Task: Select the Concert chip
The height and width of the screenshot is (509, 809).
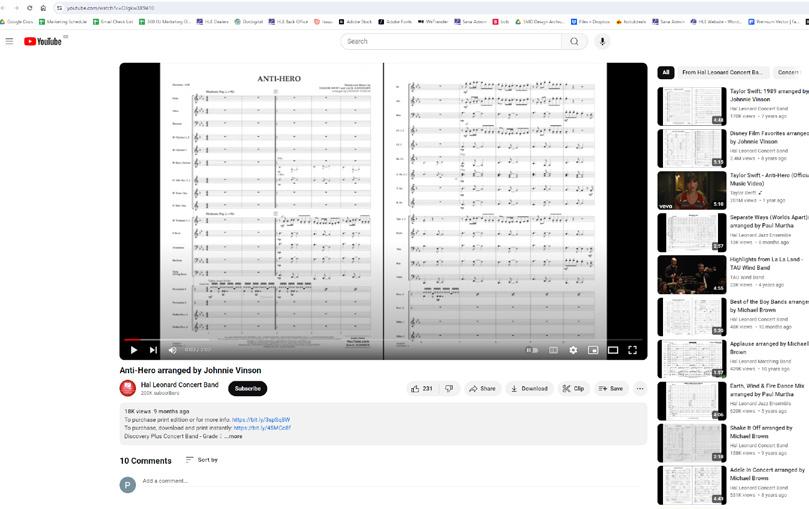Action: pyautogui.click(x=788, y=72)
